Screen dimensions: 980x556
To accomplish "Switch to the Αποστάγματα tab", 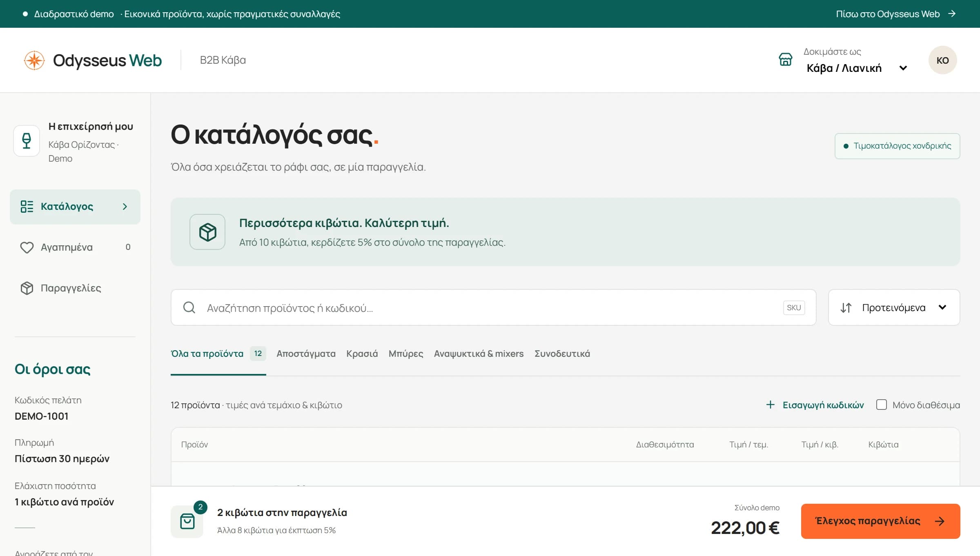I will pyautogui.click(x=306, y=354).
